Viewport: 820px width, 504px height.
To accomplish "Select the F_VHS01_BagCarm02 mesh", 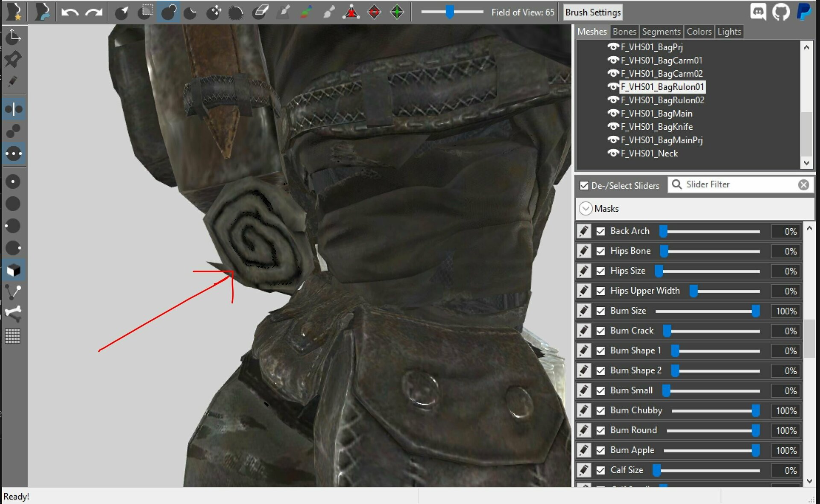I will [x=662, y=73].
